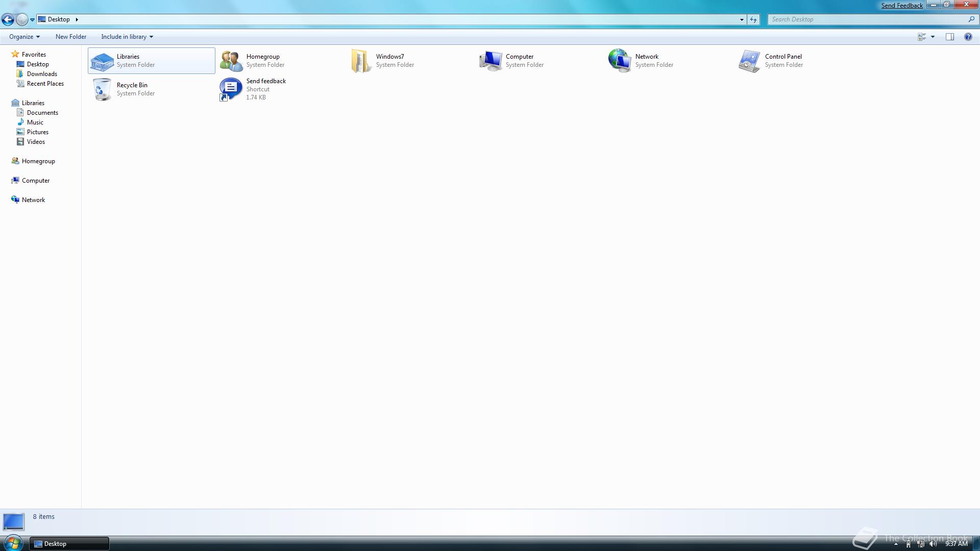980x551 pixels.
Task: Select the Homegroup icon in file list
Action: pos(231,61)
